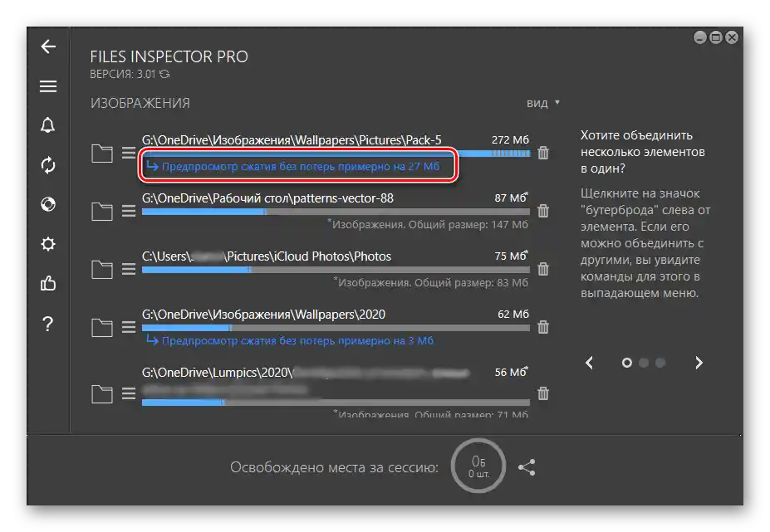770x532 pixels.
Task: Click the 62 Мб size value
Action: pos(513,314)
